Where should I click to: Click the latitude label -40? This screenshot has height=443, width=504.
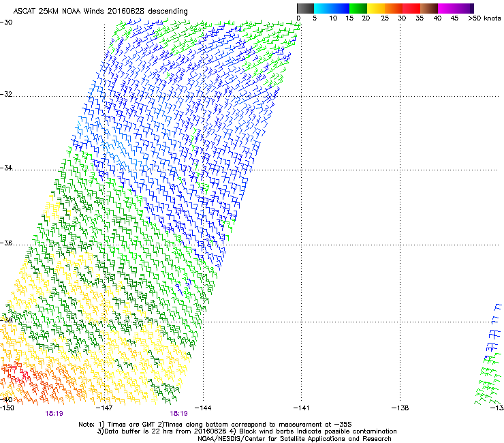point(6,399)
